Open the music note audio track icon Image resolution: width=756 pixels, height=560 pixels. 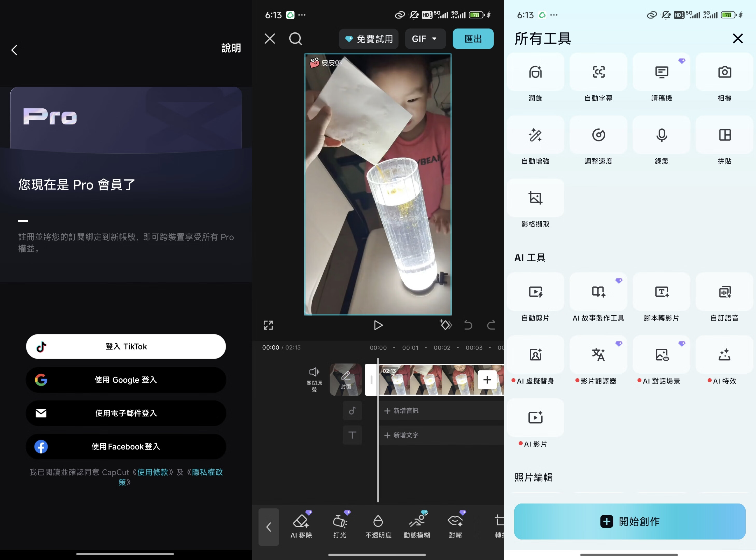click(352, 410)
